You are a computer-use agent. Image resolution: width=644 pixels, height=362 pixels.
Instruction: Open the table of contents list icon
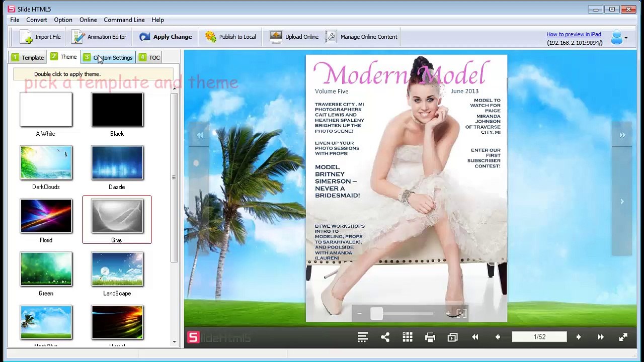click(363, 337)
